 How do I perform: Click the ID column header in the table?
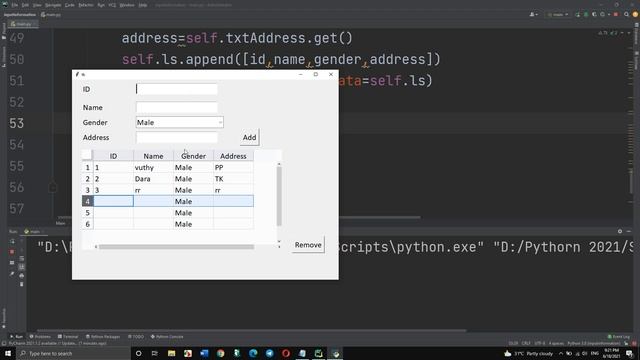pyautogui.click(x=113, y=156)
